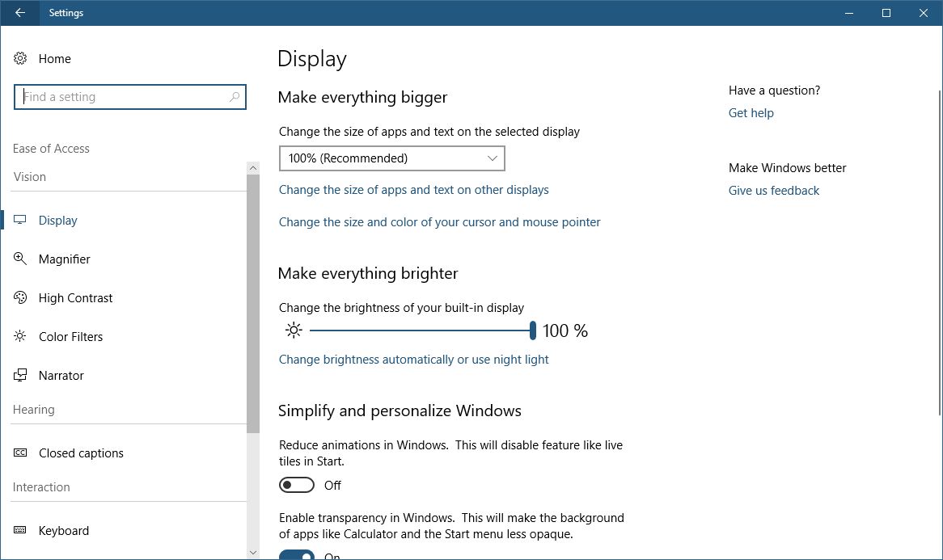
Task: Click the Get help link
Action: [751, 113]
